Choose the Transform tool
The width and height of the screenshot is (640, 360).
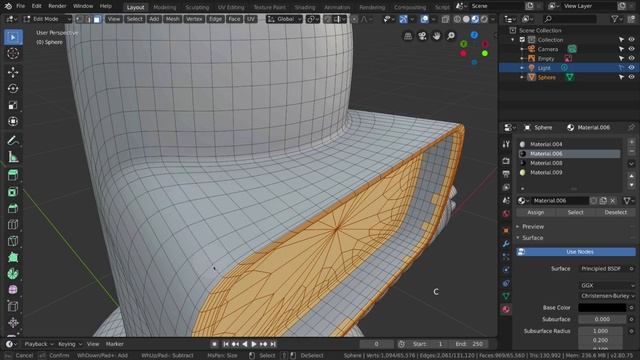pos(13,121)
